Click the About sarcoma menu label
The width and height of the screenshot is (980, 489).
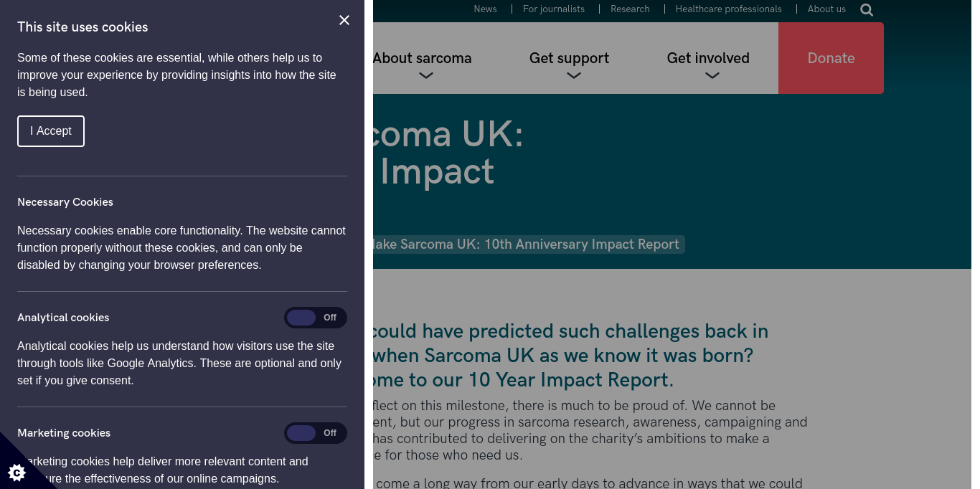tap(423, 58)
